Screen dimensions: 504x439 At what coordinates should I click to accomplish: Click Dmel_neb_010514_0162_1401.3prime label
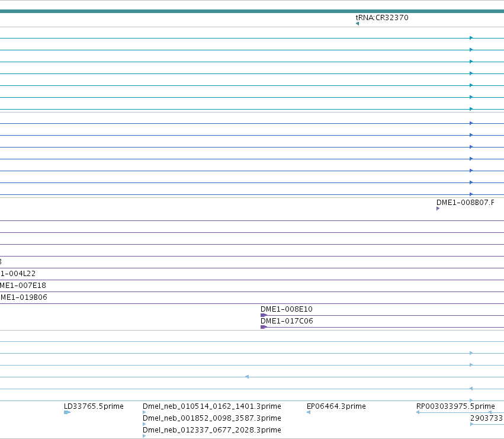[x=212, y=406]
